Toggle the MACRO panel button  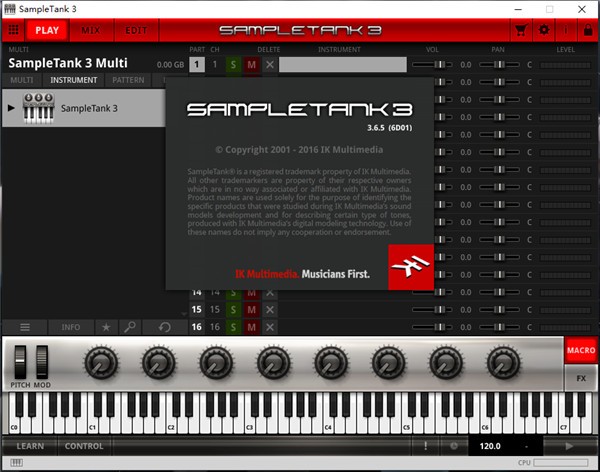point(581,350)
